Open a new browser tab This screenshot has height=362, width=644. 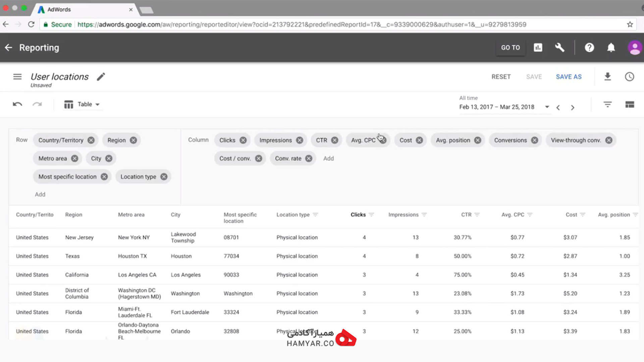tap(147, 10)
